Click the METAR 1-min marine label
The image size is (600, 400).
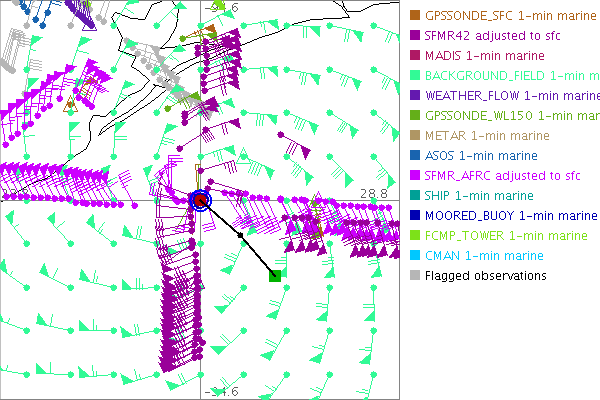coord(487,136)
